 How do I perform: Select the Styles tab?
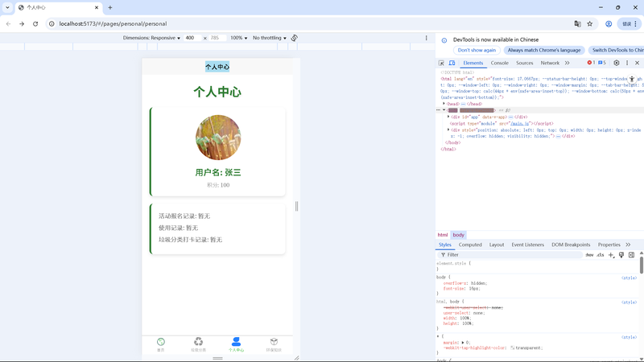(x=445, y=245)
